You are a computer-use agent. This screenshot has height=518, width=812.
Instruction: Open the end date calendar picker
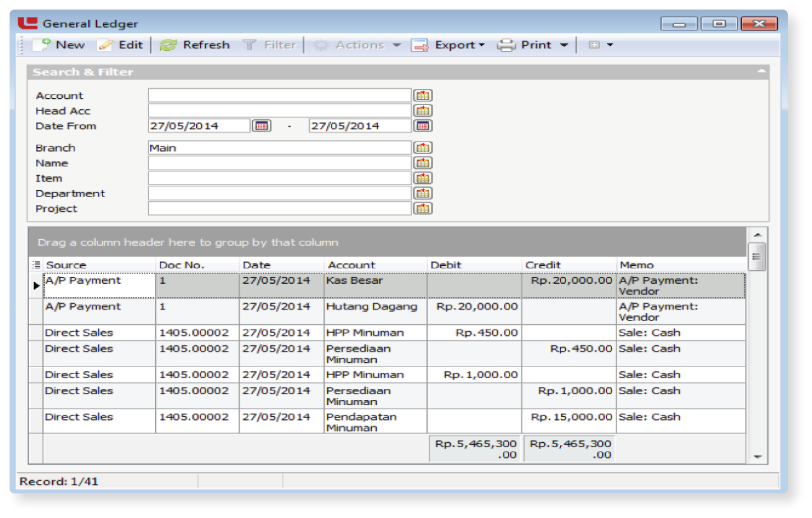pyautogui.click(x=423, y=125)
